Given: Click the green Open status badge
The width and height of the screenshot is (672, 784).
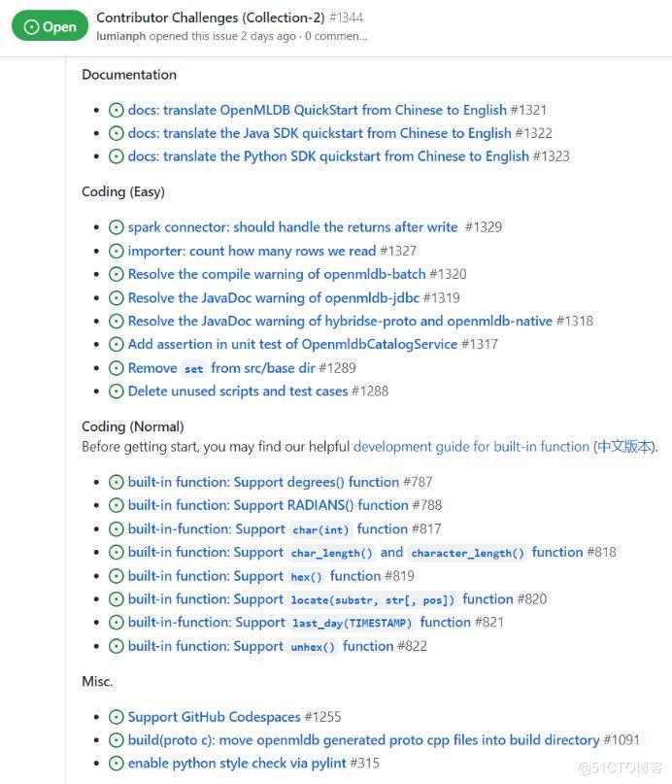Looking at the screenshot, I should (x=50, y=26).
